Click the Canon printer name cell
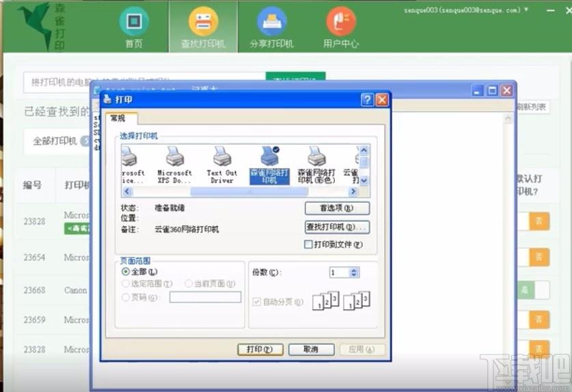572x392 pixels. pyautogui.click(x=75, y=290)
